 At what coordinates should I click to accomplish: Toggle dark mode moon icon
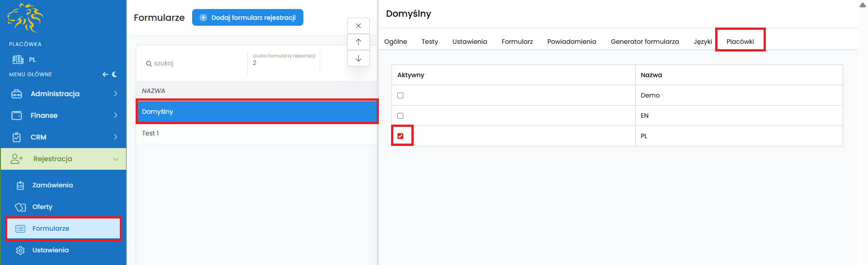click(x=115, y=74)
